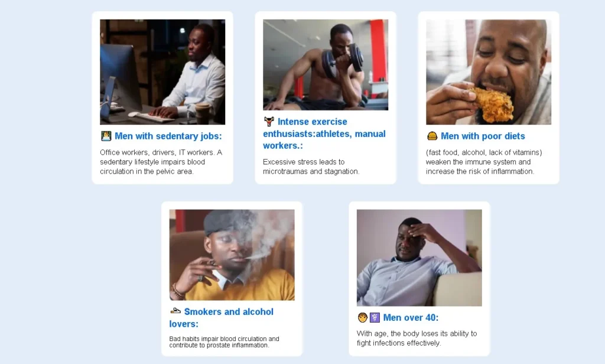Click the Men over 40 heading

[x=411, y=318]
